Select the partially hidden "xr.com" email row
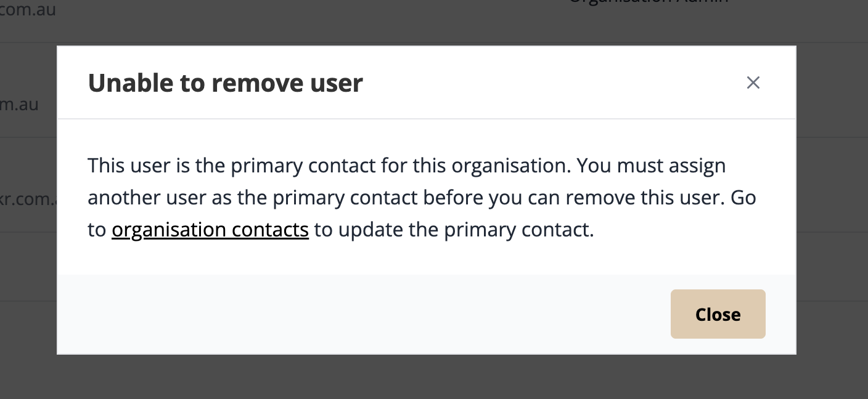 (x=28, y=199)
